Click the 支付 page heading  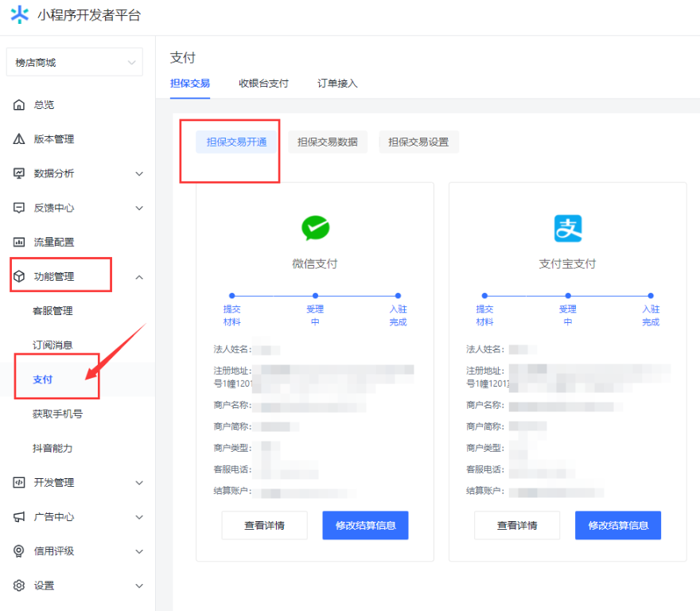tap(183, 57)
